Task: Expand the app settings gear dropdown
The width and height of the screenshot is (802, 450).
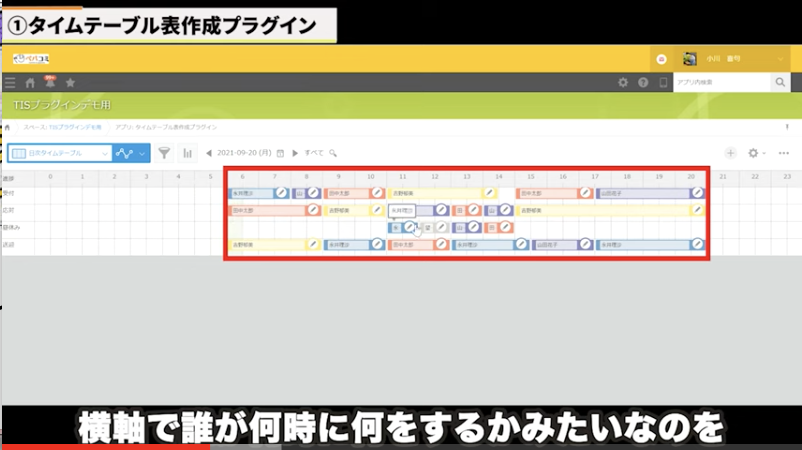Action: (x=757, y=153)
